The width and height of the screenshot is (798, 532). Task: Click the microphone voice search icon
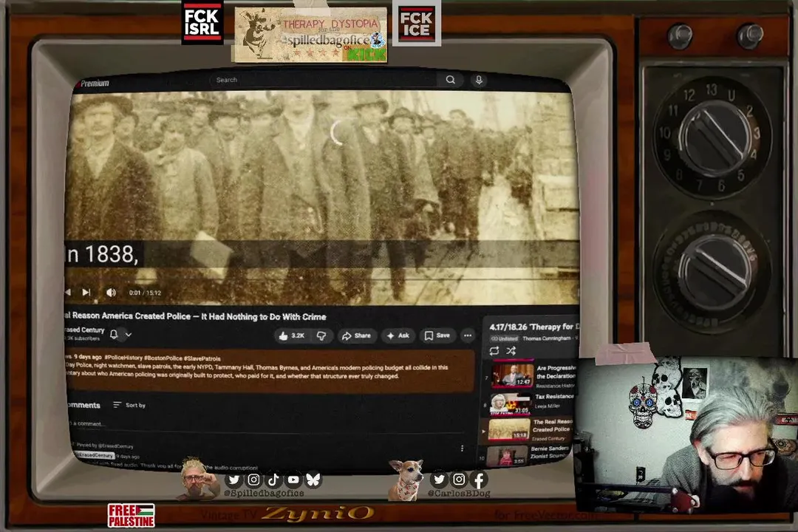coord(479,81)
